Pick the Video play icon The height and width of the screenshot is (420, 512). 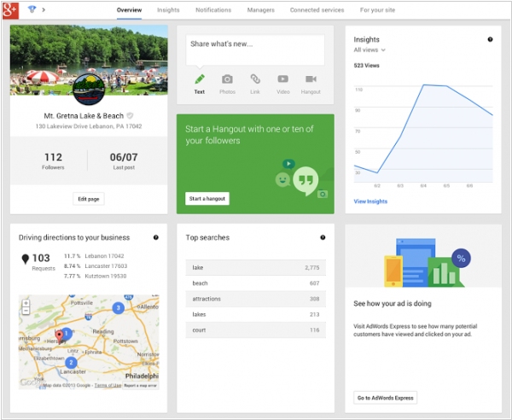pyautogui.click(x=283, y=79)
